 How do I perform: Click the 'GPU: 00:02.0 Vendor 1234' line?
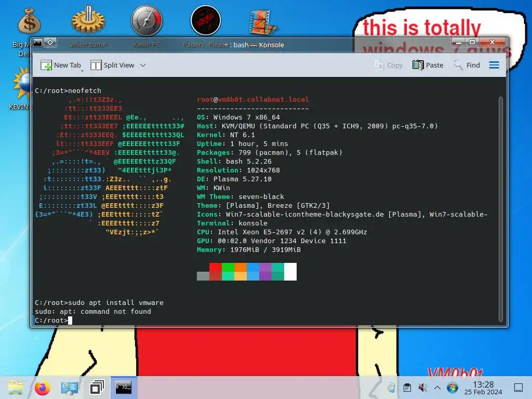pos(271,241)
